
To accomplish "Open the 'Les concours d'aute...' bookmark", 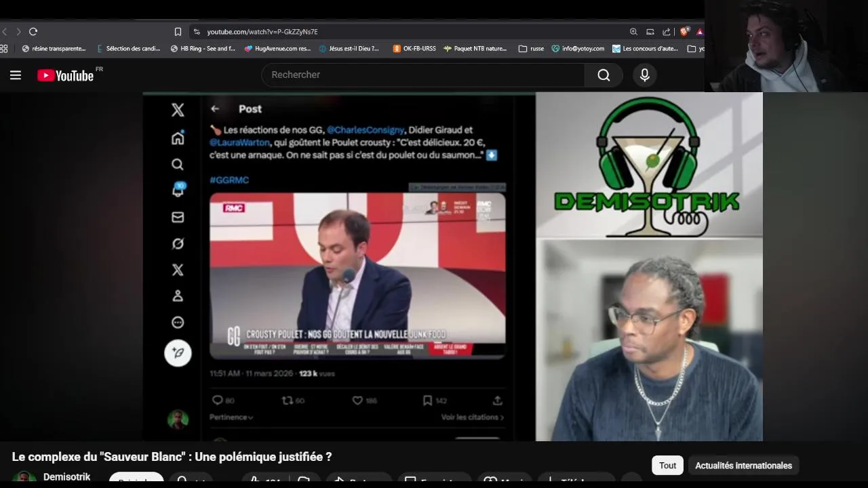I will [645, 49].
